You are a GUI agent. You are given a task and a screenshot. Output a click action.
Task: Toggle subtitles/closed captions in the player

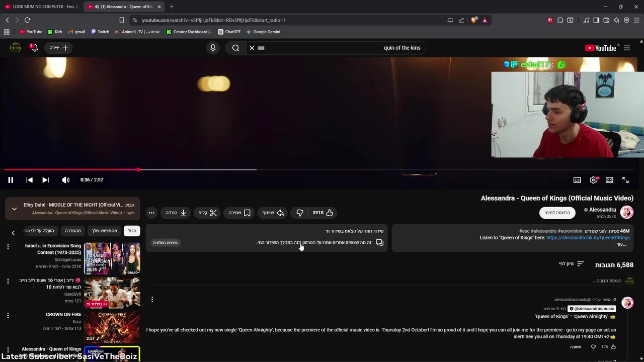(577, 180)
